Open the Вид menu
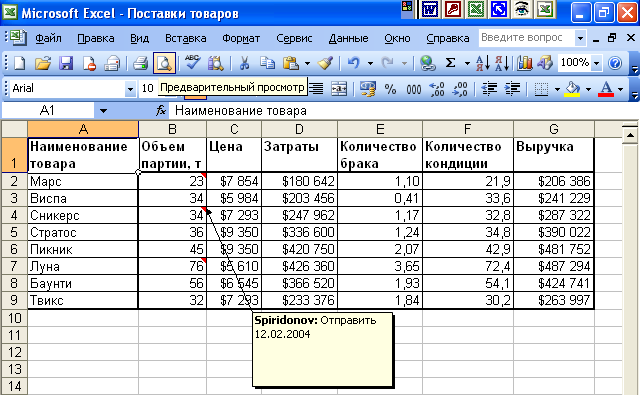This screenshot has width=640, height=395. (139, 39)
